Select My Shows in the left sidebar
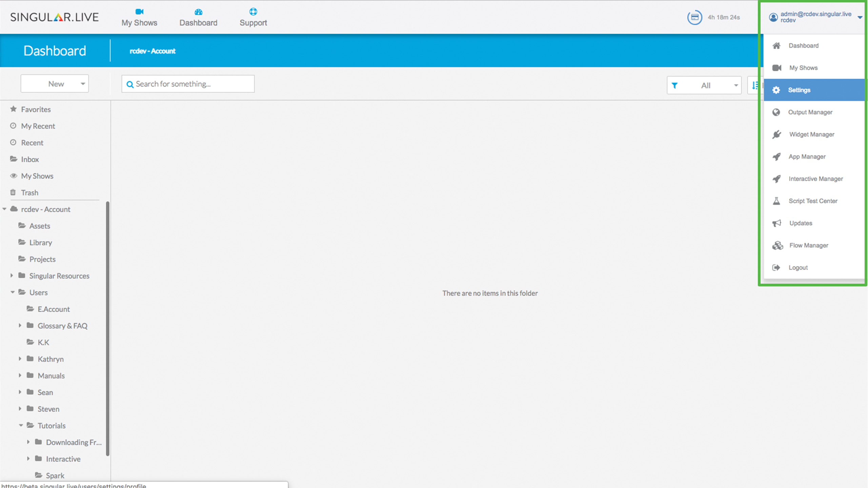Viewport: 868px width, 488px height. tap(37, 176)
